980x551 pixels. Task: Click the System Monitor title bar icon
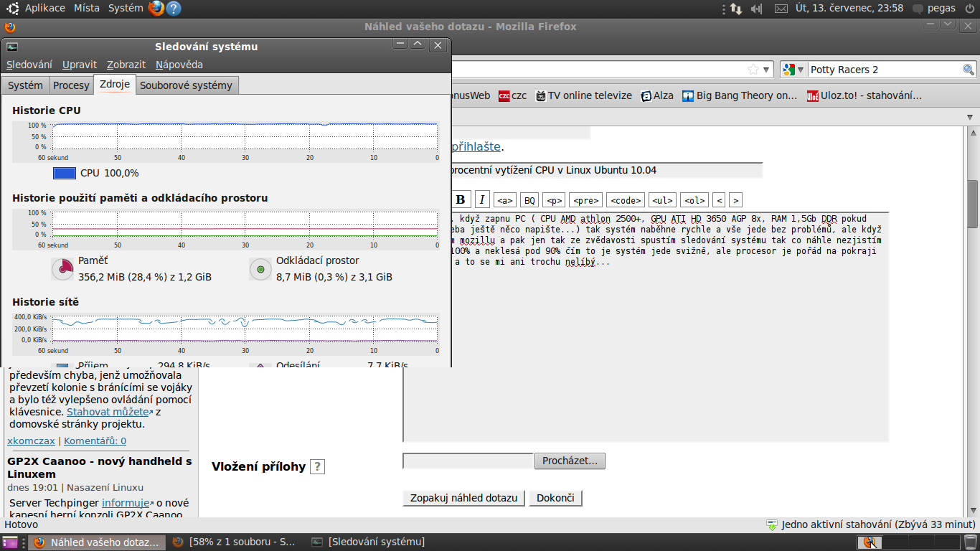coord(12,47)
